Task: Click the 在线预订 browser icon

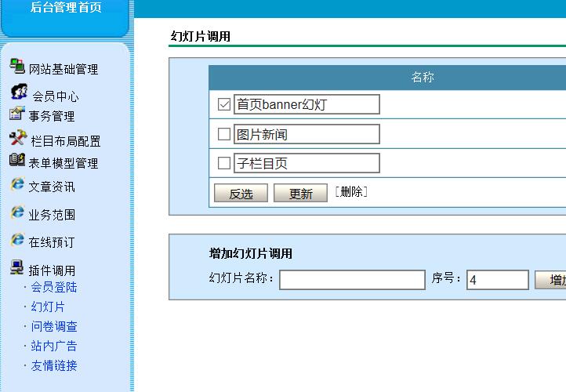Action: point(16,240)
